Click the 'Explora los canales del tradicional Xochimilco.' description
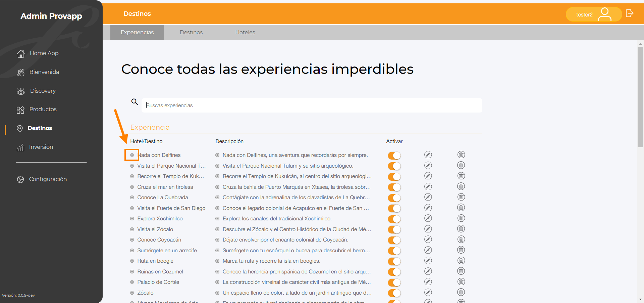644x303 pixels. click(x=277, y=219)
